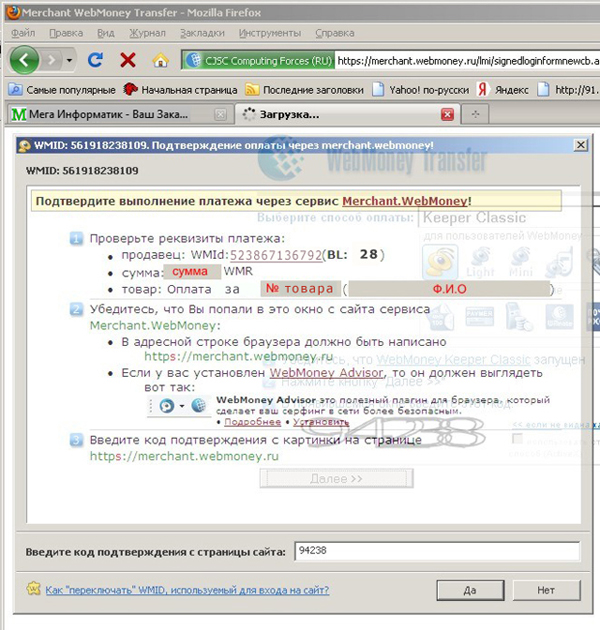The width and height of the screenshot is (600, 630).
Task: Go to the Home page icon
Action: click(160, 61)
